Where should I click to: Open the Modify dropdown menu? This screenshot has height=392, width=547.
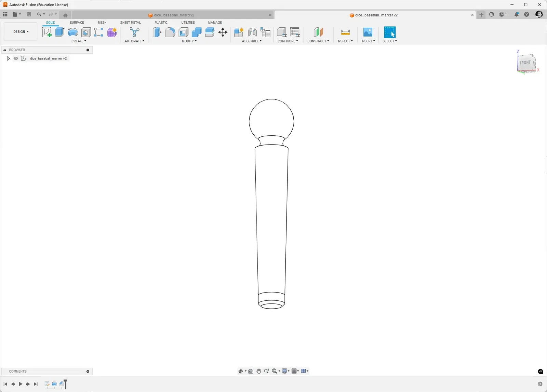pyautogui.click(x=189, y=41)
